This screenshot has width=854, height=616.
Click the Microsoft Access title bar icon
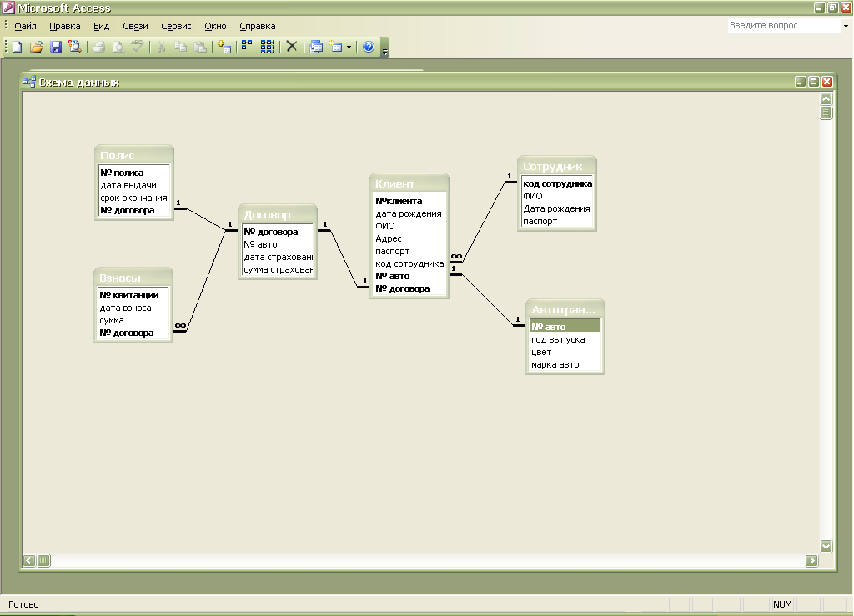[8, 8]
